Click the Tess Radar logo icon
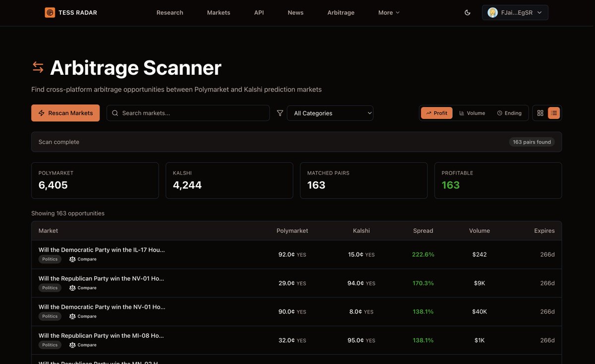 tap(50, 12)
